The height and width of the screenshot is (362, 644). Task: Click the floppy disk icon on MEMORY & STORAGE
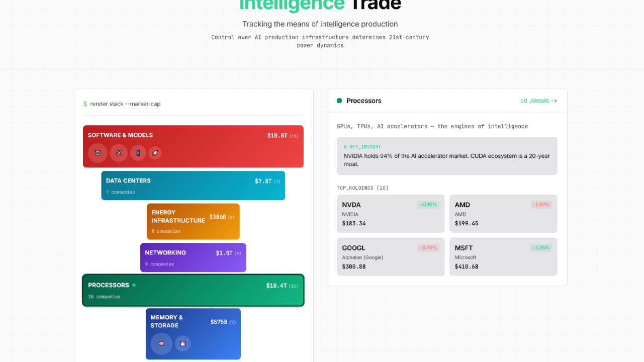[x=182, y=344]
